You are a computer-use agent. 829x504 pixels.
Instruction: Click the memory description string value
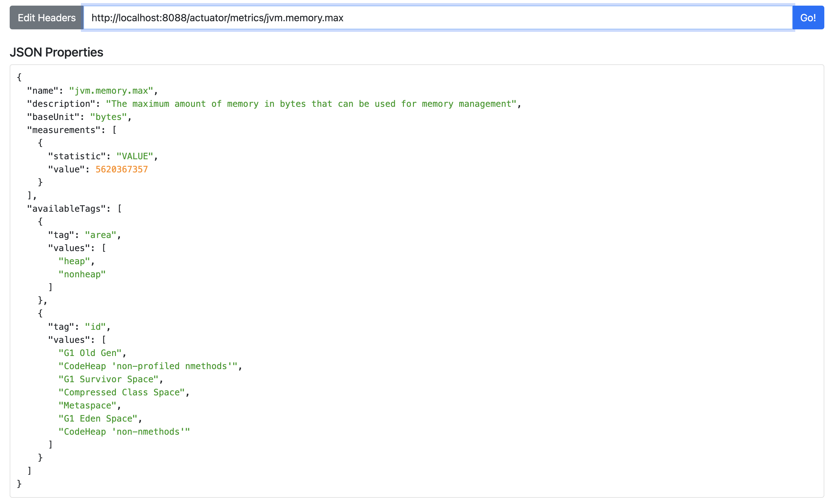pyautogui.click(x=311, y=104)
